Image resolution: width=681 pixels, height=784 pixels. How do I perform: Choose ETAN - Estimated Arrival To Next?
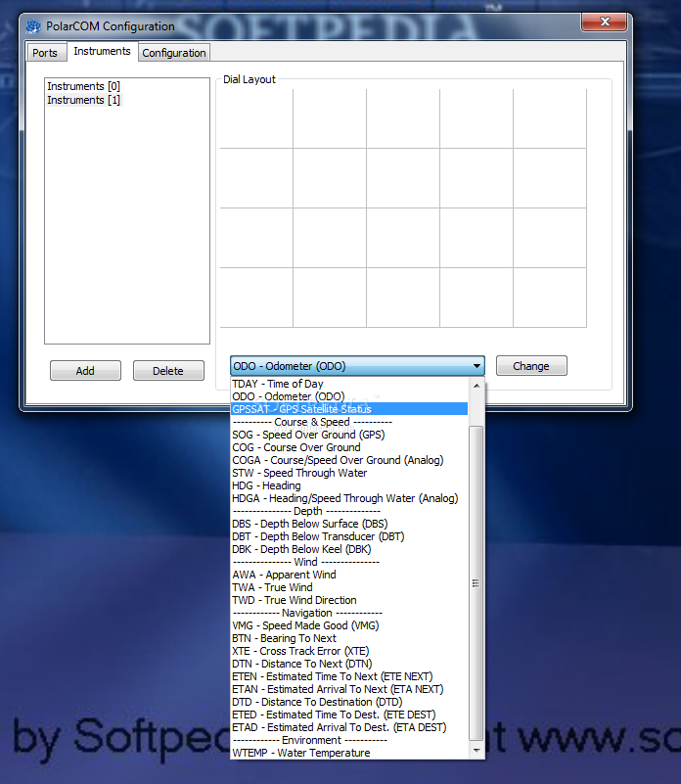(x=349, y=689)
